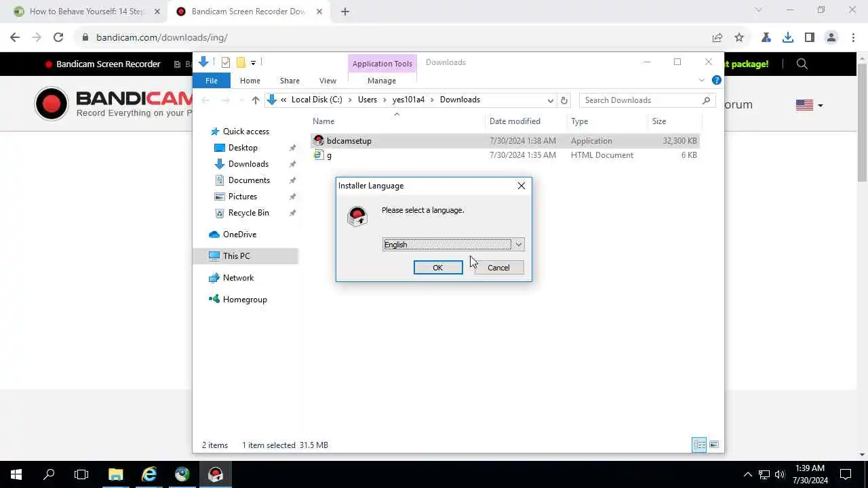Click the Properties quick access toolbar icon

[226, 62]
